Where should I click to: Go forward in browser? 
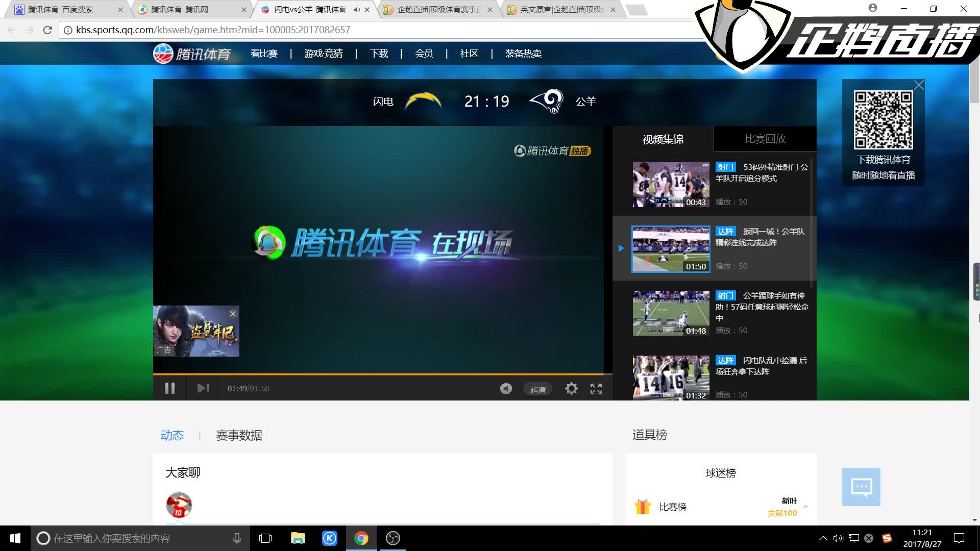pos(30,30)
